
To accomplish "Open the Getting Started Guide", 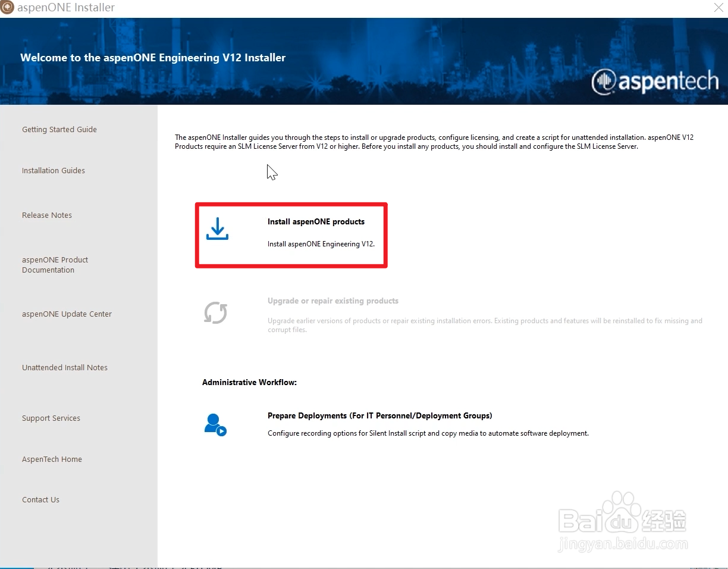I will (x=59, y=129).
